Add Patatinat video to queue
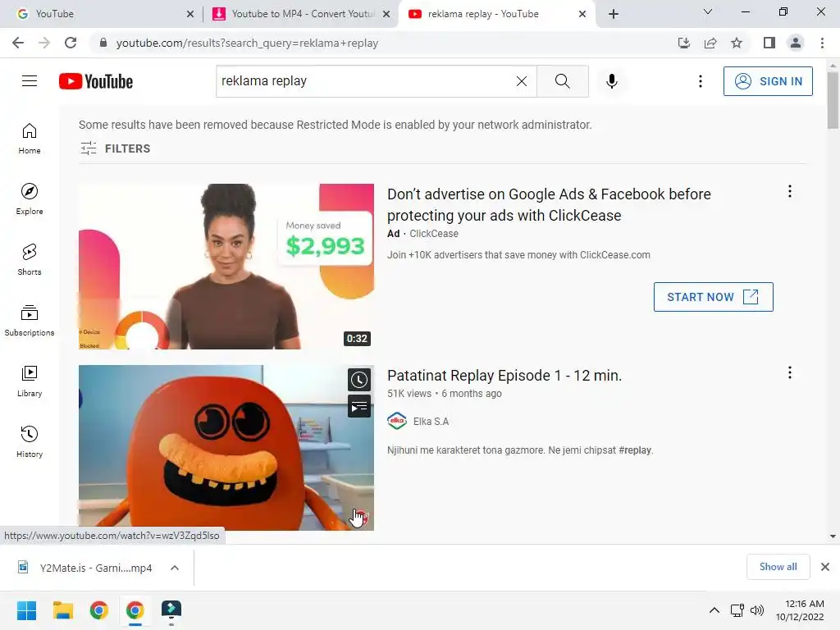This screenshot has width=840, height=630. tap(359, 406)
